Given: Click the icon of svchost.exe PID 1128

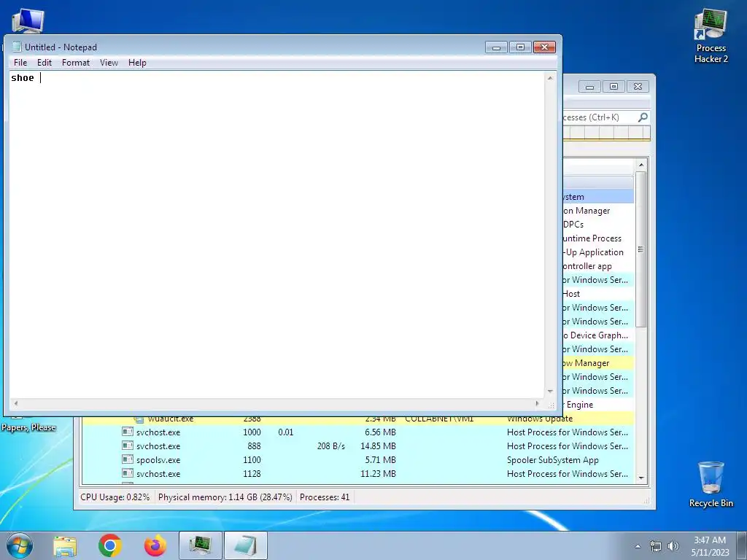Looking at the screenshot, I should (127, 473).
